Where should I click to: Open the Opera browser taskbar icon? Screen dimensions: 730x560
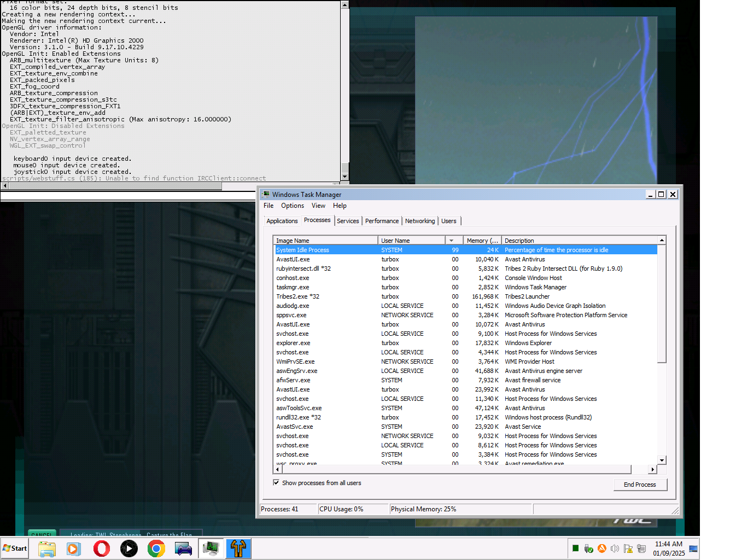click(x=102, y=549)
